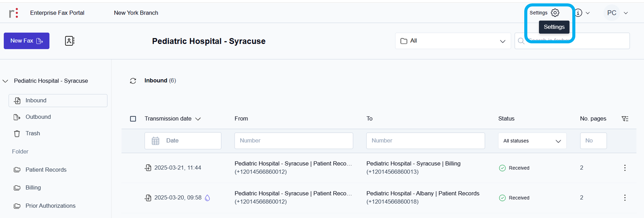Open the Trash folder
644x218 pixels.
point(32,133)
